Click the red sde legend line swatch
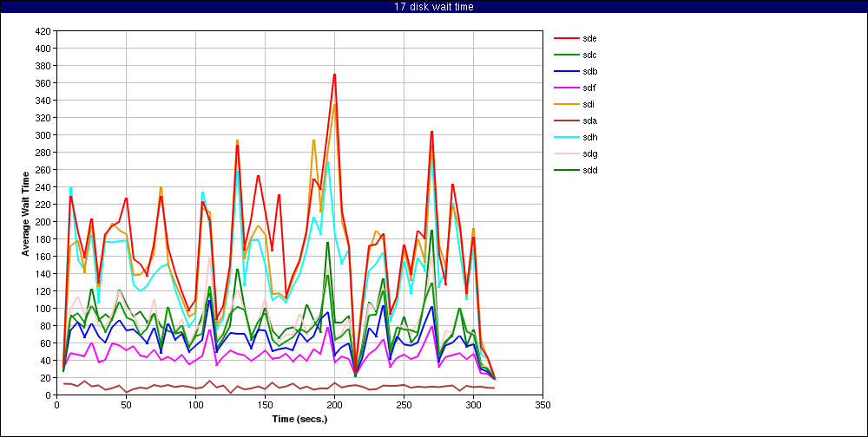The width and height of the screenshot is (868, 437). pyautogui.click(x=566, y=39)
